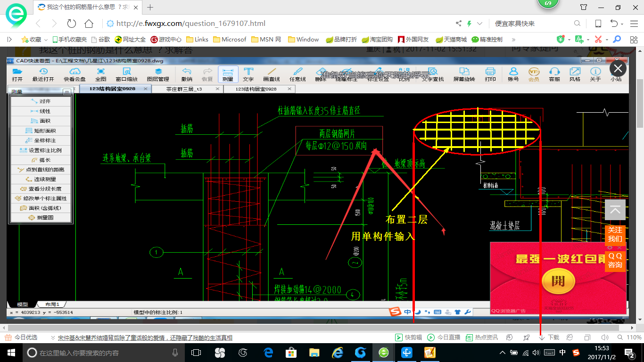
Task: Click the undo closed-tab arrow icon
Action: pyautogui.click(x=614, y=24)
